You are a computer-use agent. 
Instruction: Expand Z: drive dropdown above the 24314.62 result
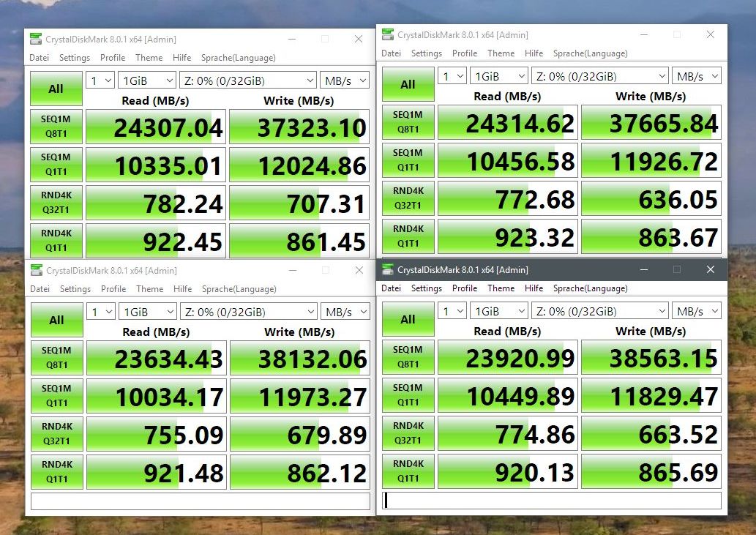coord(600,76)
